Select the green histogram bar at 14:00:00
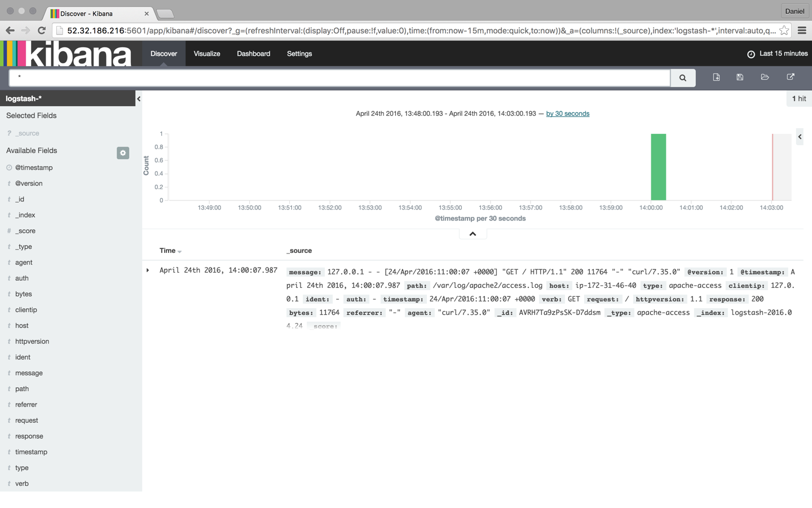The image size is (812, 508). click(657, 167)
